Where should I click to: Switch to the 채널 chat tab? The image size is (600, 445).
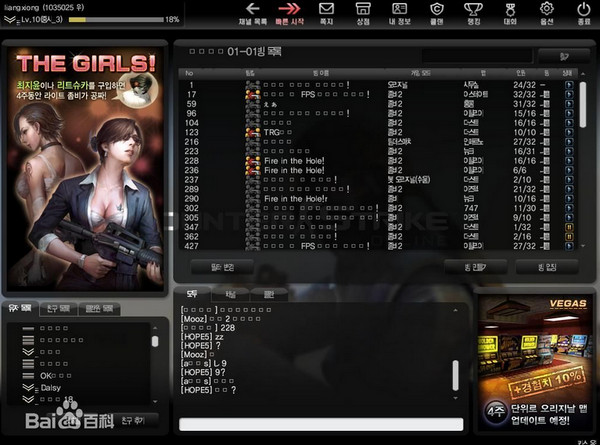(230, 294)
